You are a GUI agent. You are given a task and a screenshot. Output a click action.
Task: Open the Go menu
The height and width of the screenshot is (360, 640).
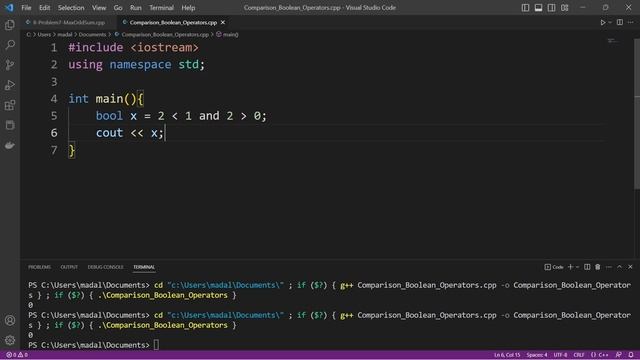118,8
